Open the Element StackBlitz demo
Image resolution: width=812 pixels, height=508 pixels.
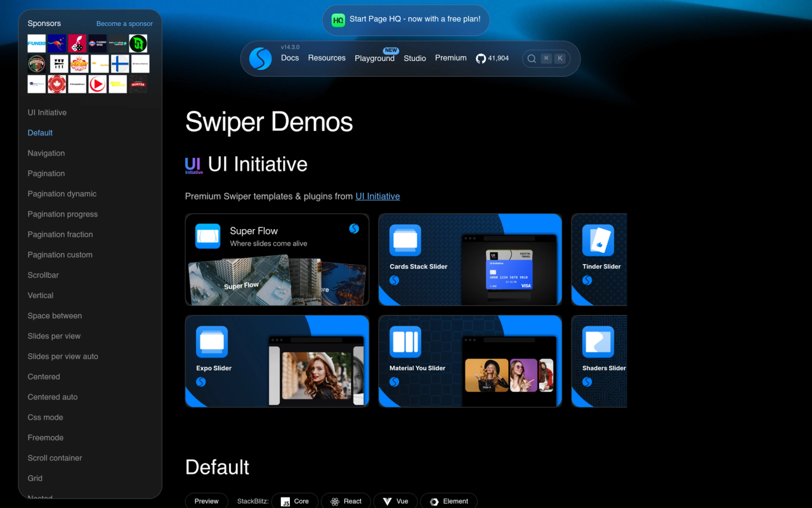click(449, 501)
